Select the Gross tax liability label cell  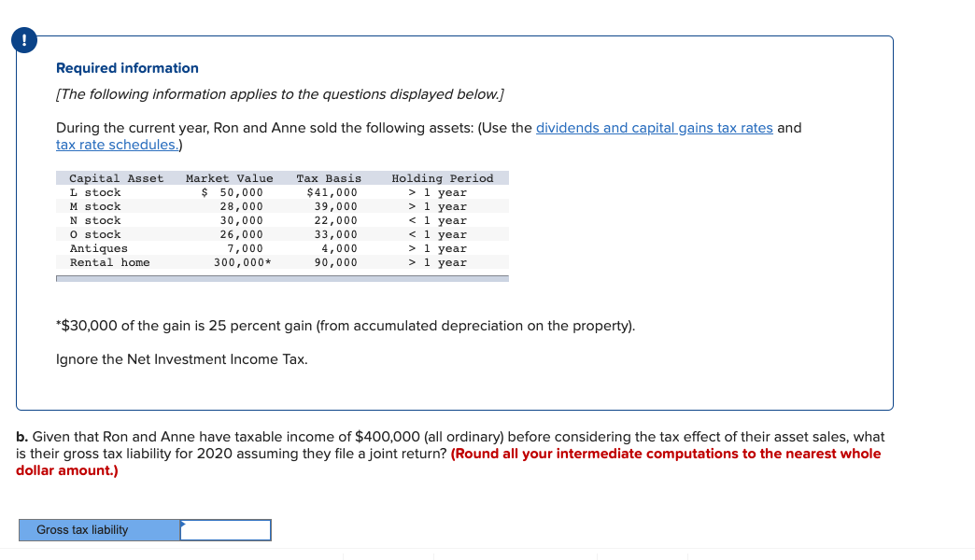[100, 530]
